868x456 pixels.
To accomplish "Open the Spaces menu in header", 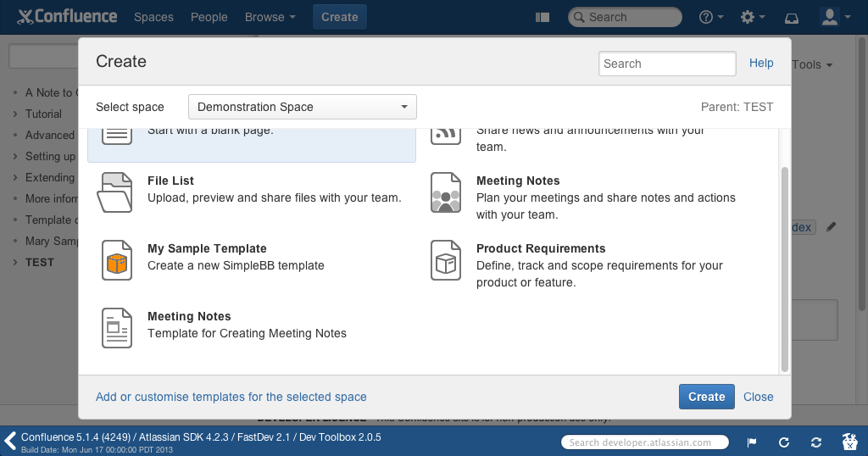I will point(153,17).
